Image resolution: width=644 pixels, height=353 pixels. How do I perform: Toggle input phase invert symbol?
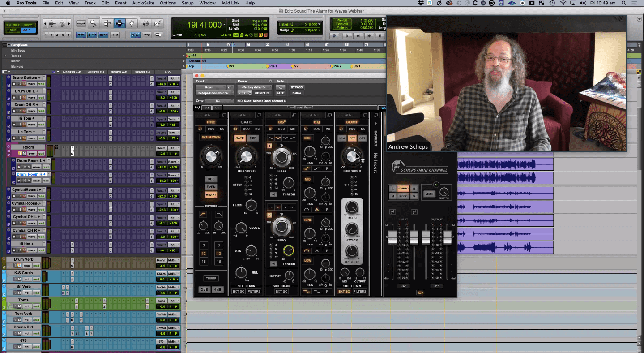[x=392, y=211]
